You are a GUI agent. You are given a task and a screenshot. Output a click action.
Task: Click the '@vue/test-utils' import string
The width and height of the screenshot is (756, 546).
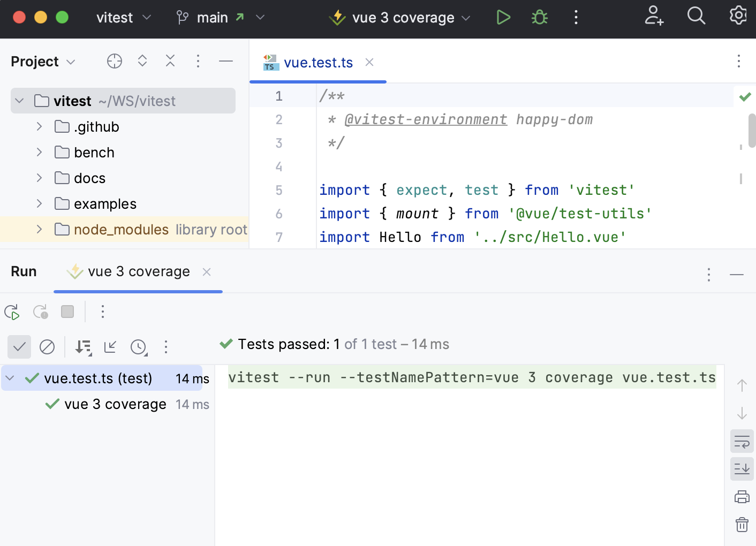tap(580, 214)
